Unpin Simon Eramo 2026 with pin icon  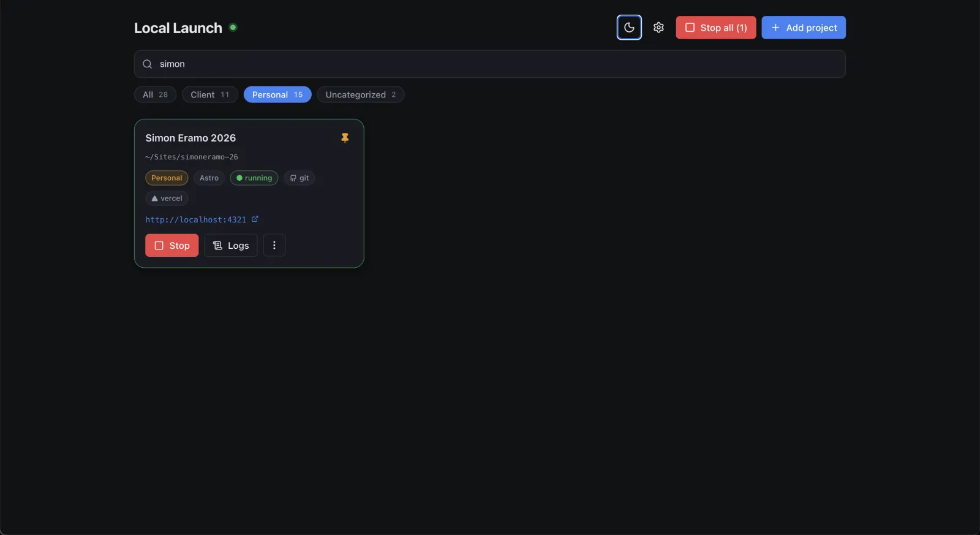345,138
